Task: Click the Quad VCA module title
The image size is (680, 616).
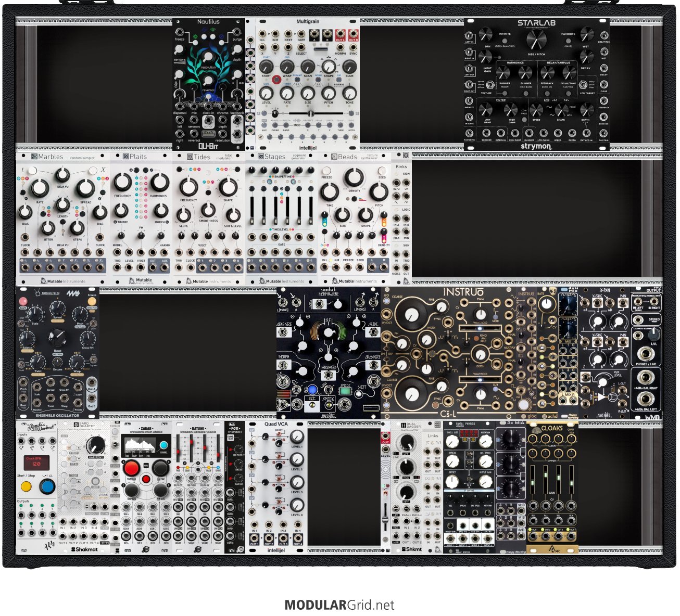Action: [x=276, y=424]
